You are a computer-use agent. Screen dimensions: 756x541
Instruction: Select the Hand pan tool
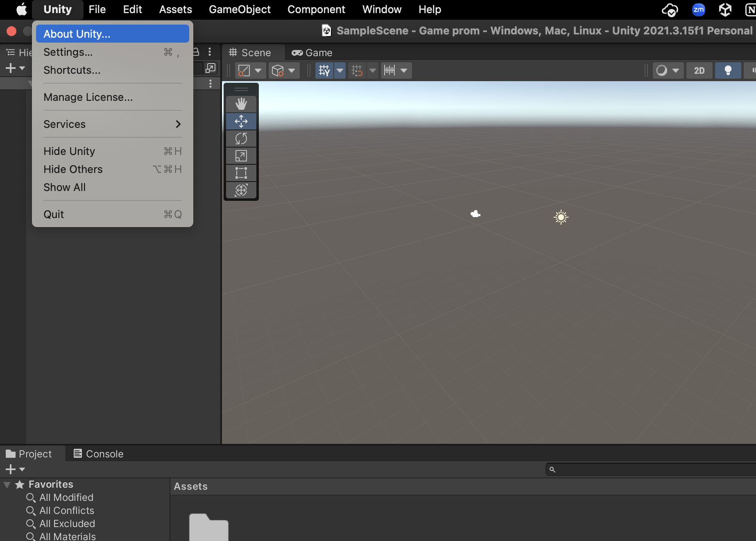tap(241, 104)
